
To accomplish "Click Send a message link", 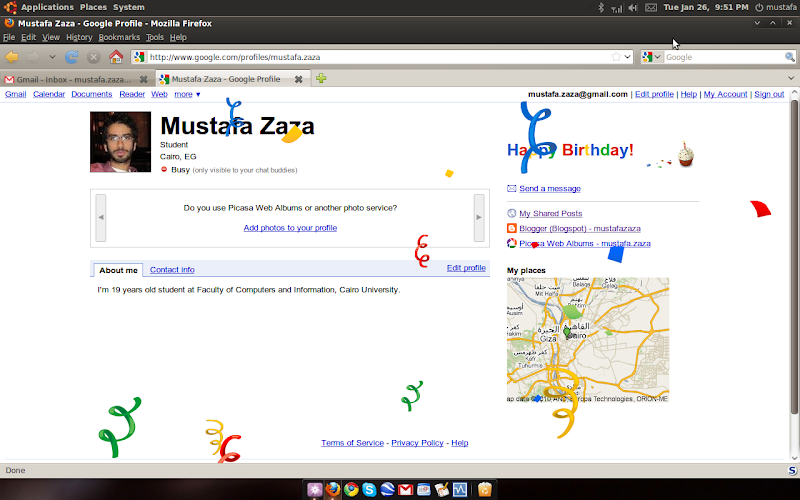I will pos(550,188).
